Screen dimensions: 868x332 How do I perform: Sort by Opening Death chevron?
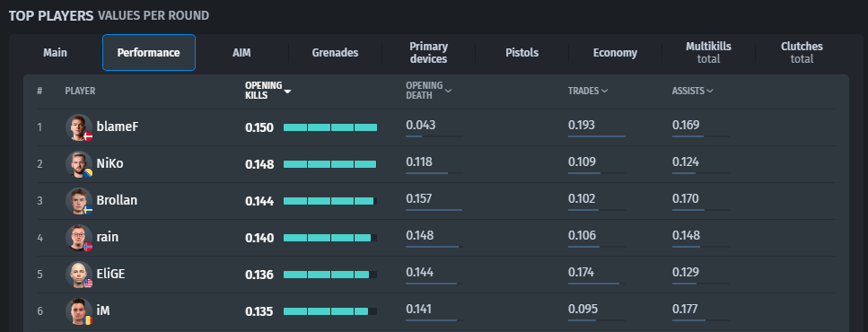[x=448, y=91]
